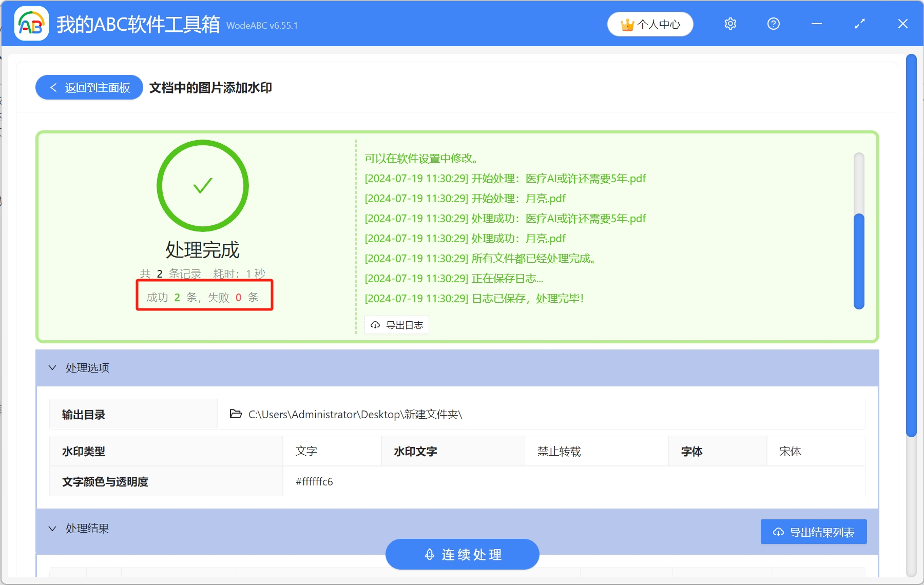Open help using the question mark icon
This screenshot has width=924, height=585.
773,24
